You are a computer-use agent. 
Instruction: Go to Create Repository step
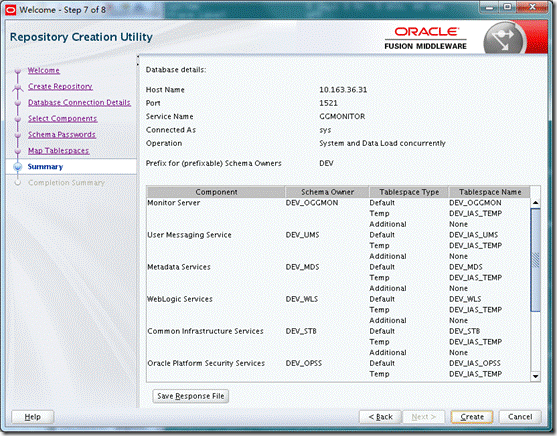(60, 86)
